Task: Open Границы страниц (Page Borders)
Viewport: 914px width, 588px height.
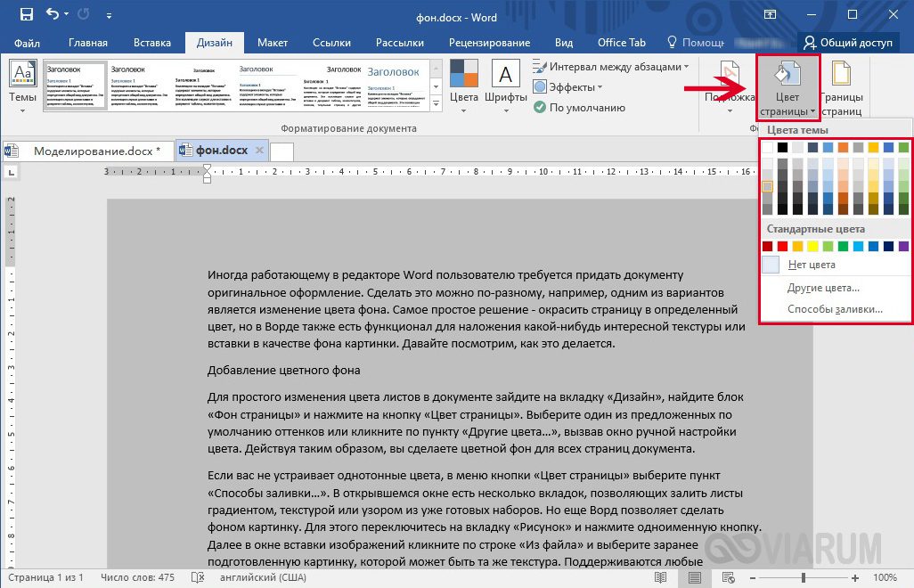Action: point(841,87)
